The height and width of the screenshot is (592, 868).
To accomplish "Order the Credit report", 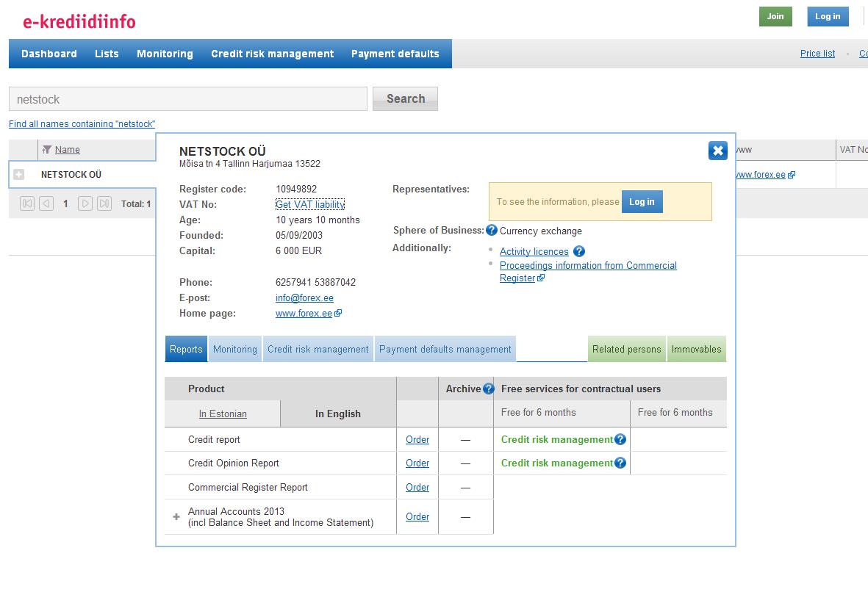I will point(417,439).
